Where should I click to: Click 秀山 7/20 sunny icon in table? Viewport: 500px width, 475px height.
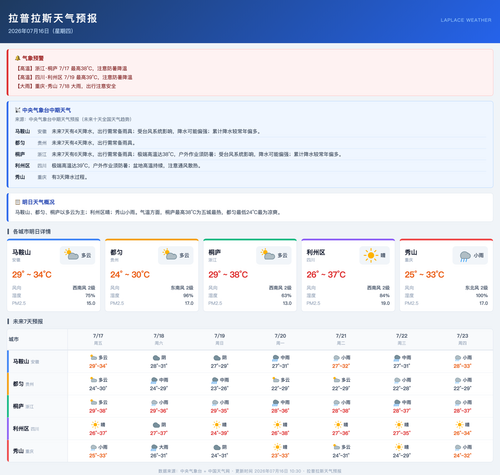278,447
